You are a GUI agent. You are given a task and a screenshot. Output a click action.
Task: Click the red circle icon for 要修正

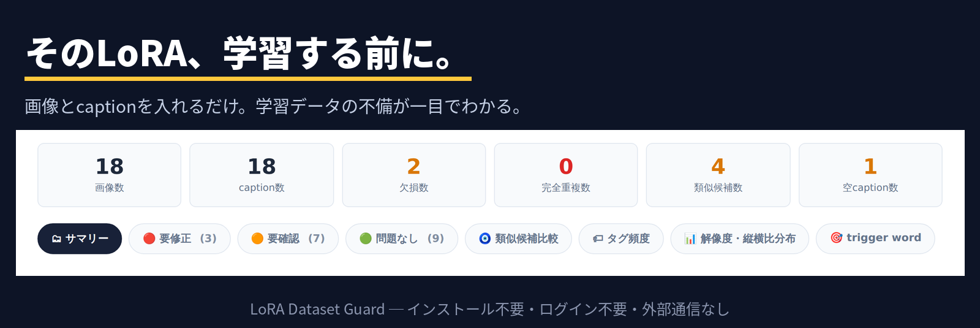[149, 238]
